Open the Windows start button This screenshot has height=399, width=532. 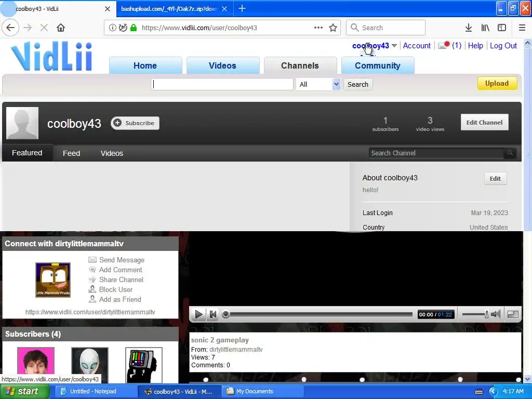click(x=25, y=391)
